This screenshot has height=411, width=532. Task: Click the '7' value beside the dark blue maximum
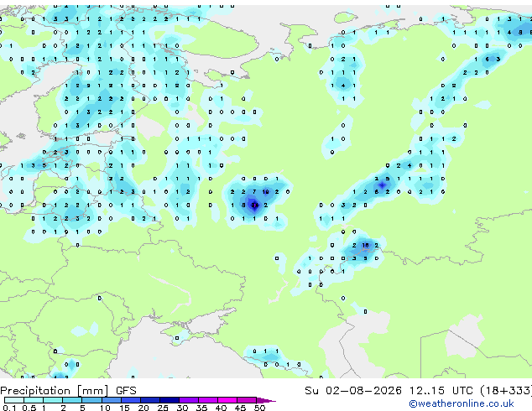tap(254, 192)
